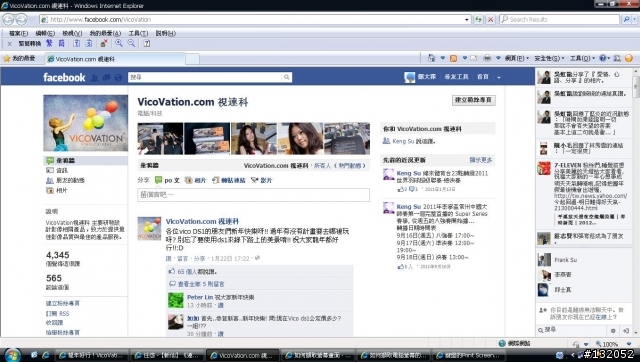The width and height of the screenshot is (640, 362).
Task: Open the 檔案(F) File menu
Action: coord(18,33)
